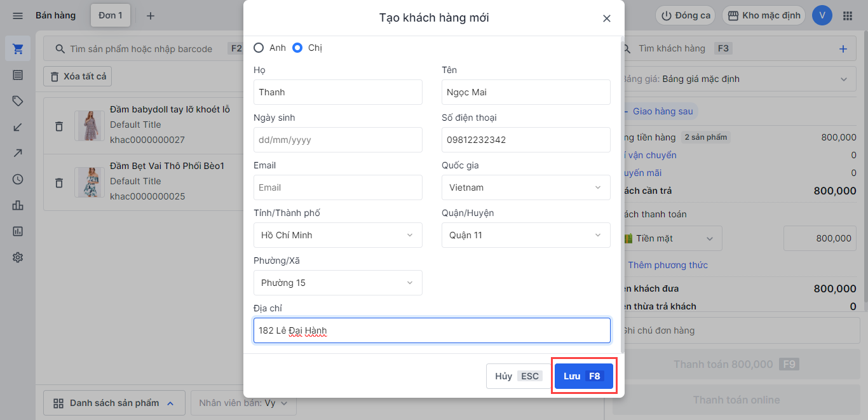Click the outgoing arrow sidebar icon
868x420 pixels.
click(18, 153)
